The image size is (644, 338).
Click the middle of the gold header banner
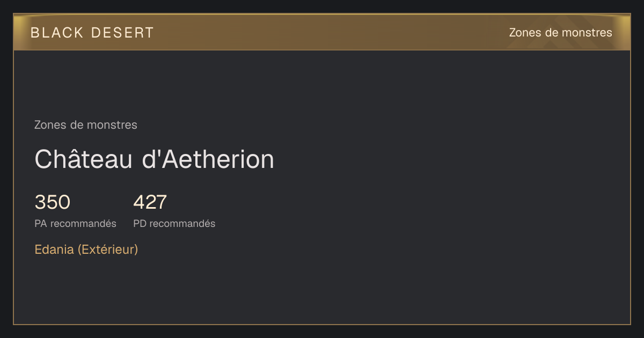pos(322,32)
